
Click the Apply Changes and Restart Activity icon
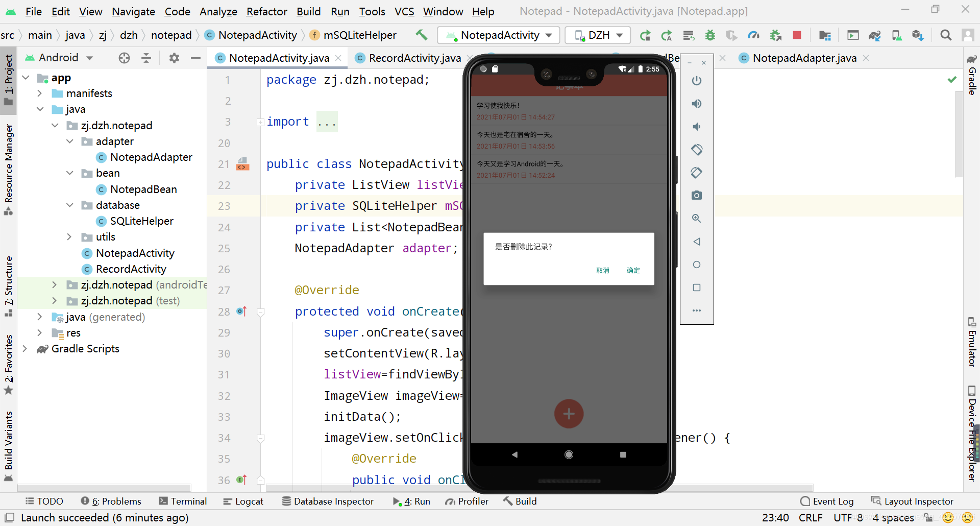[667, 35]
